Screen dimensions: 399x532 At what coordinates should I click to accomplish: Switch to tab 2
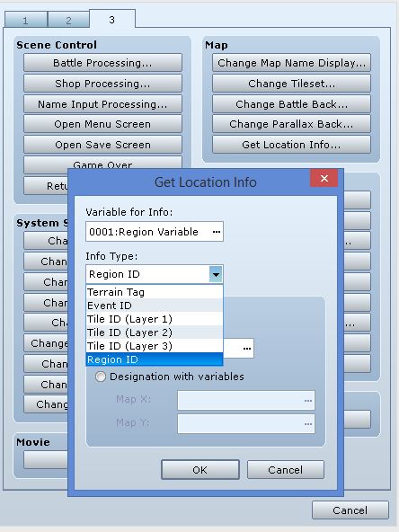pos(68,20)
